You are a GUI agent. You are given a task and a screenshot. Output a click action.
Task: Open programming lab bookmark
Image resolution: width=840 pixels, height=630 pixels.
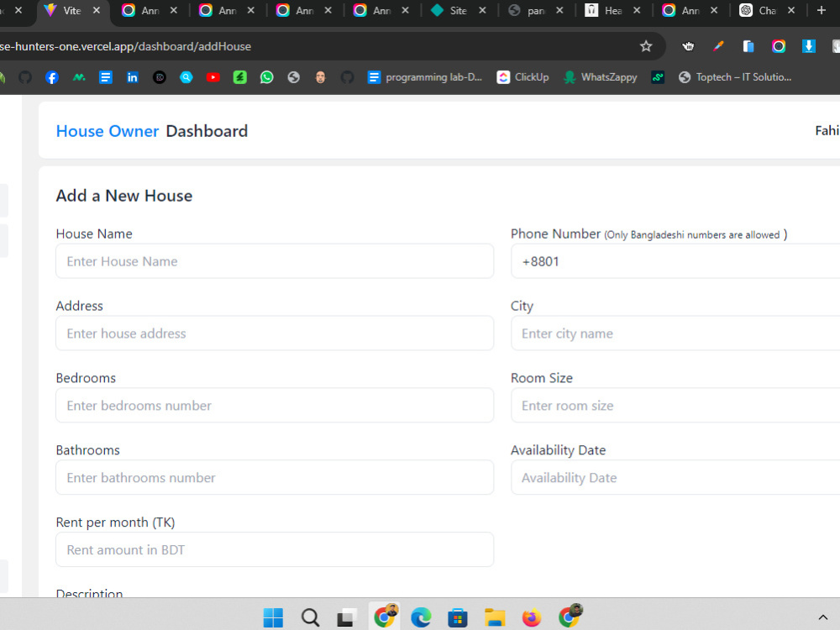(x=425, y=77)
